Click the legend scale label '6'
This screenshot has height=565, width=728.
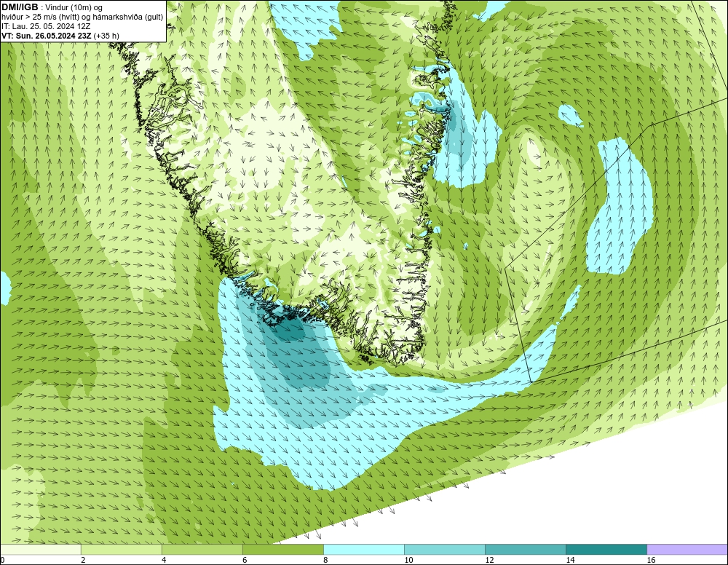click(x=245, y=560)
